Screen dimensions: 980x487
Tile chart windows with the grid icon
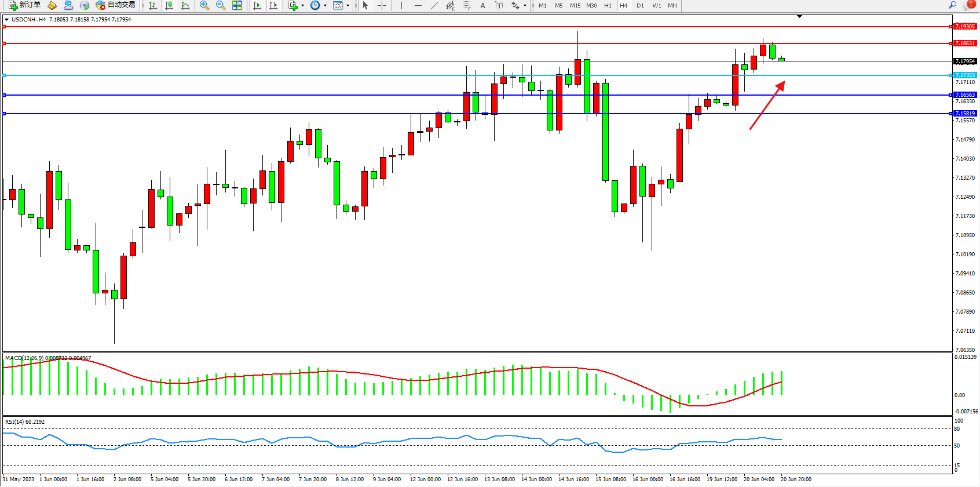[237, 5]
